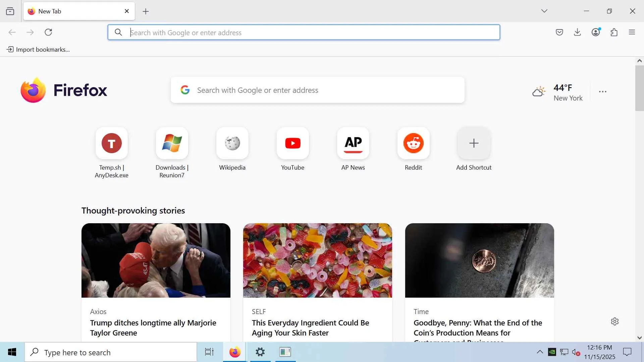
Task: Open the Reddit shortcut tile
Action: click(413, 143)
